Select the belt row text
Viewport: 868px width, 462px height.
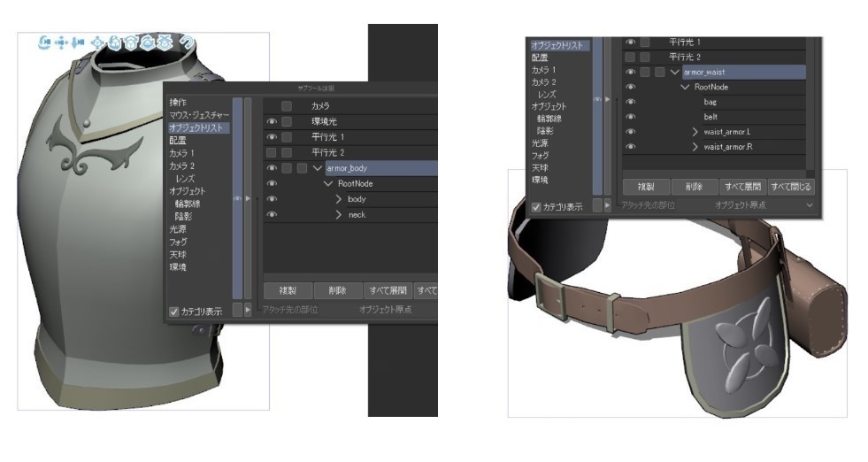[x=711, y=117]
